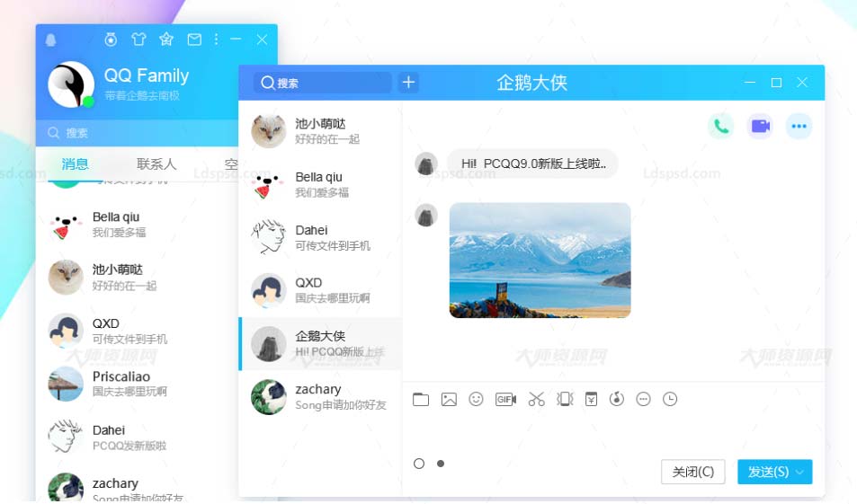The image size is (857, 504).
Task: Take a screenshot with scissors icon
Action: click(536, 399)
